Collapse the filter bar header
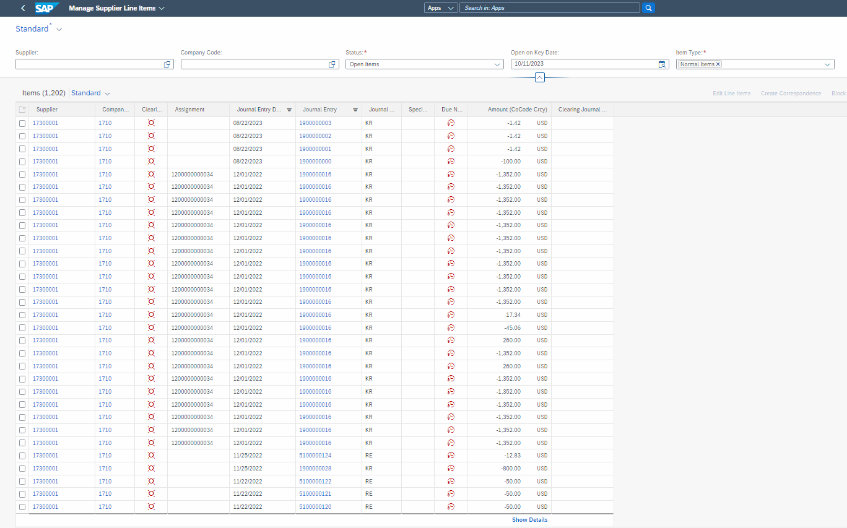Viewport: 847px width, 528px height. pos(539,77)
